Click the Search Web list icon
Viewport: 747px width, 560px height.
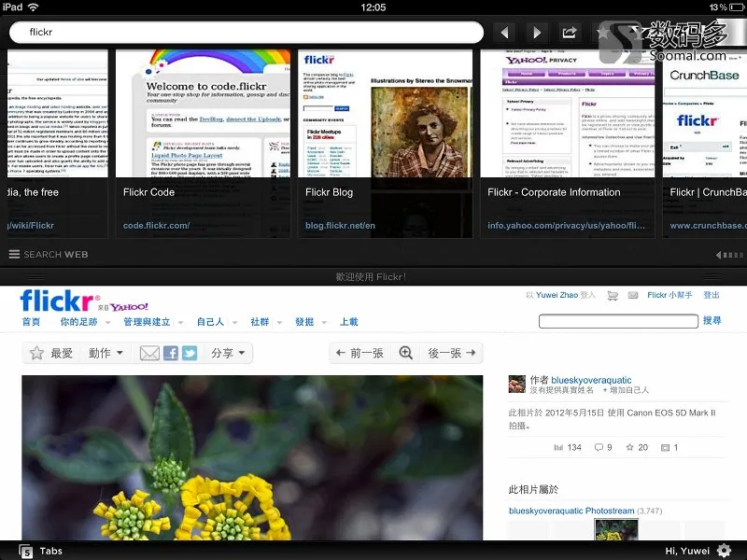point(14,254)
